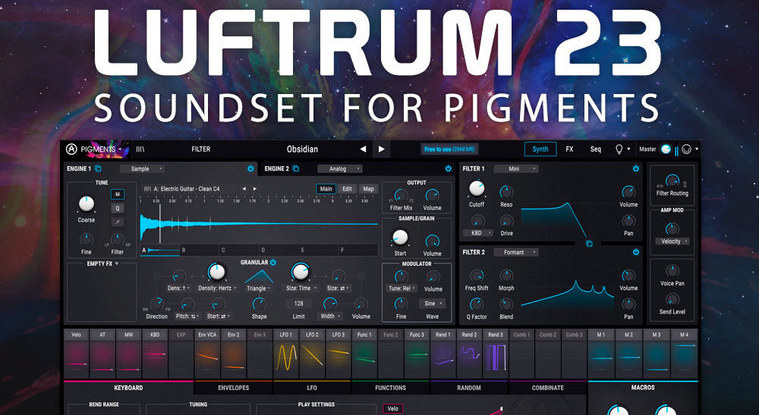Open sample browser icon beside Electric Guitar
Image resolution: width=759 pixels, height=415 pixels.
(147, 188)
